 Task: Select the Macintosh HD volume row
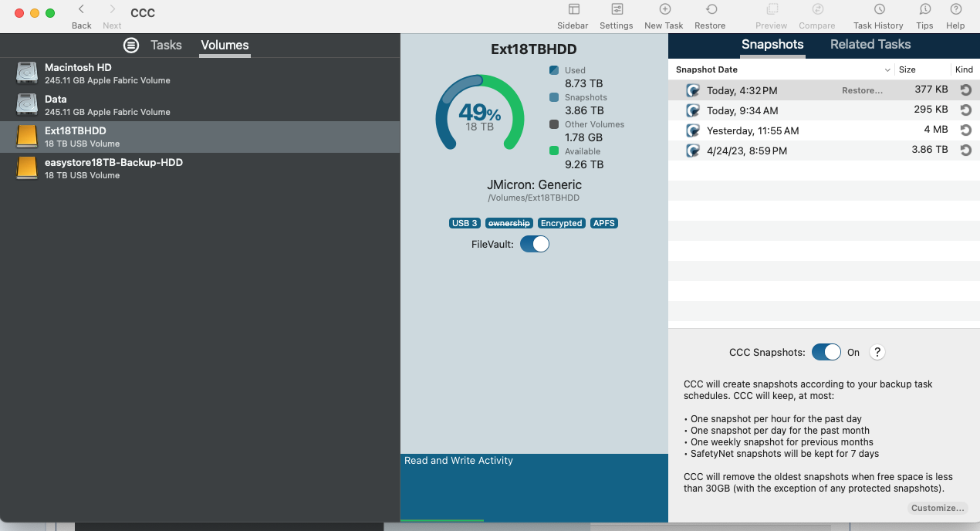coord(200,73)
